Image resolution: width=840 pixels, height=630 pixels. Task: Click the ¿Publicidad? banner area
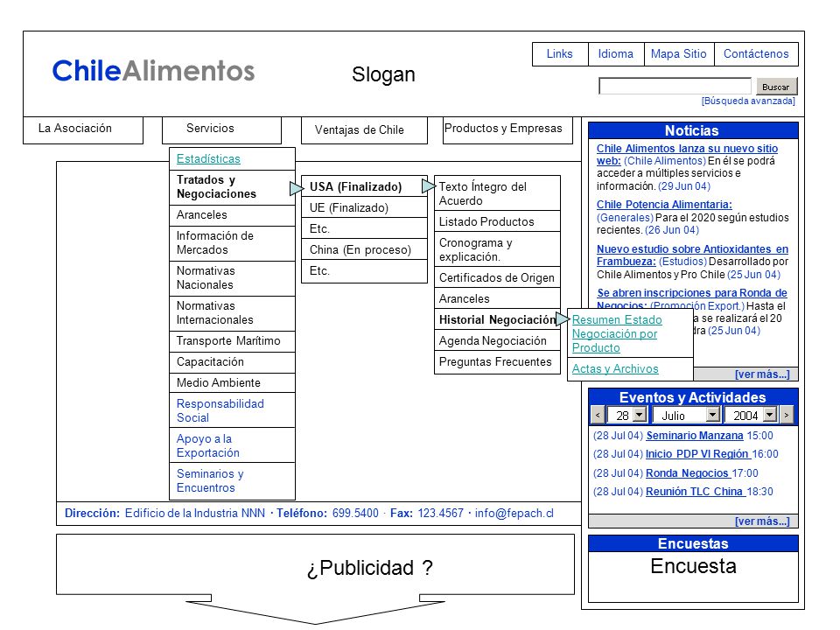coord(316,564)
